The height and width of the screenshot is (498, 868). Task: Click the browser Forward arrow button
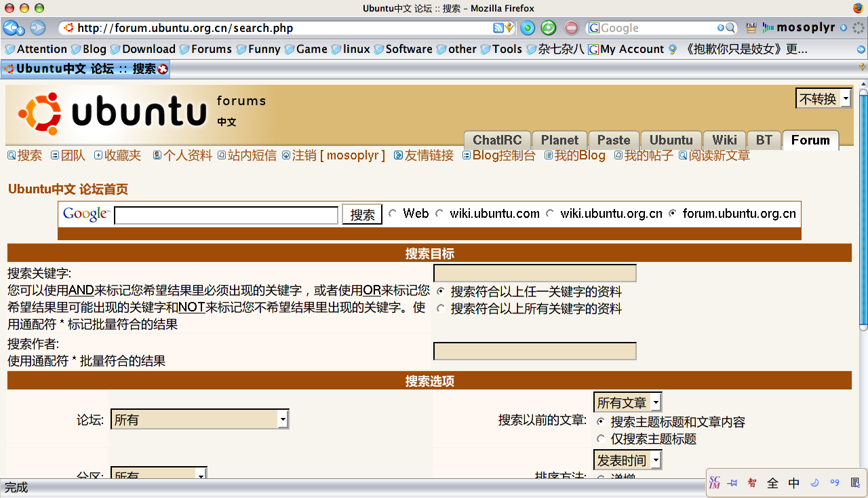tap(38, 28)
